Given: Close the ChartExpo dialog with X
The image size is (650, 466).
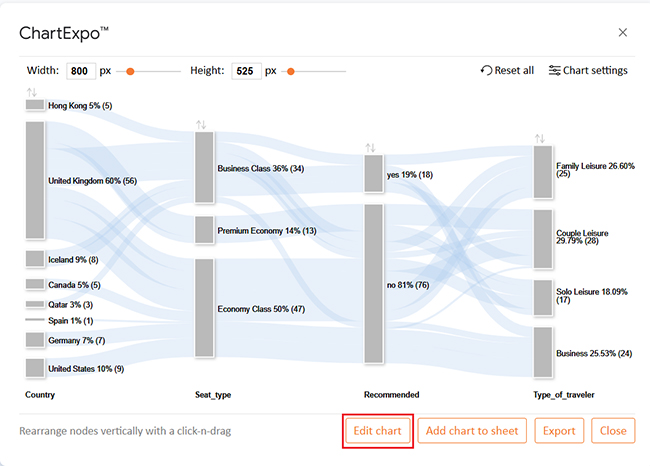Looking at the screenshot, I should coord(623,33).
